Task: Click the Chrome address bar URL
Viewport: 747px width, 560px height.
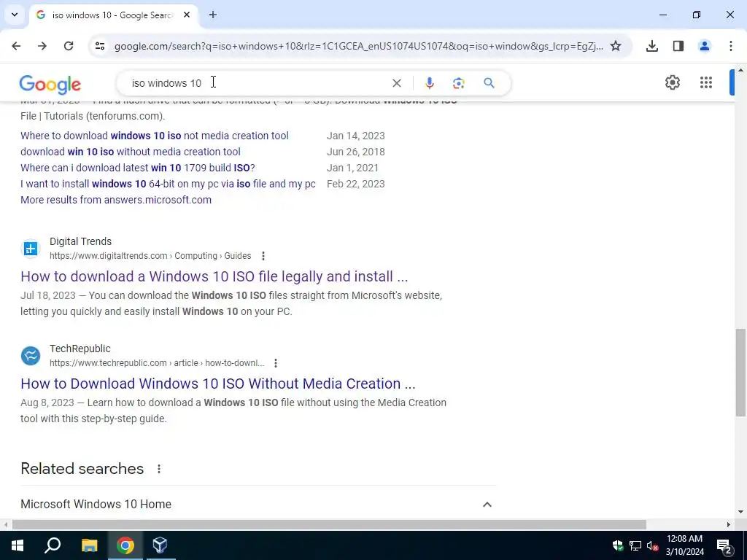Action: [x=358, y=46]
